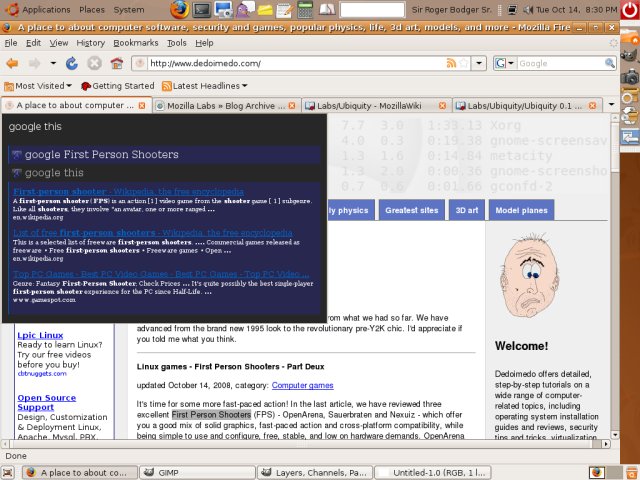Open the File menu
Image resolution: width=640 pixels, height=480 pixels.
click(x=11, y=43)
